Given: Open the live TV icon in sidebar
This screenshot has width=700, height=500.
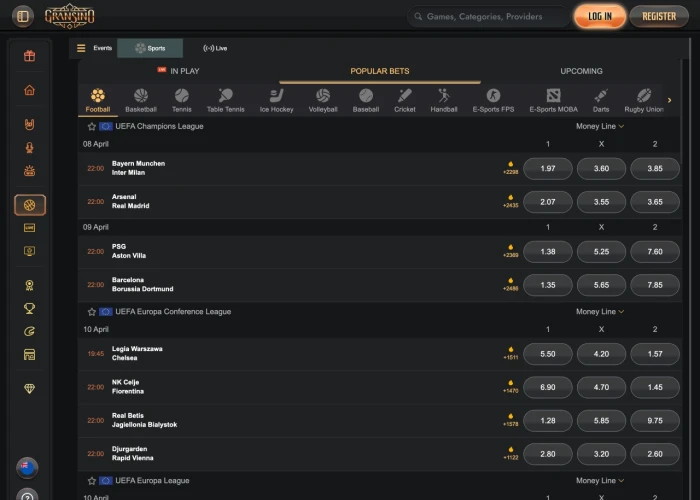Looking at the screenshot, I should coord(29,228).
